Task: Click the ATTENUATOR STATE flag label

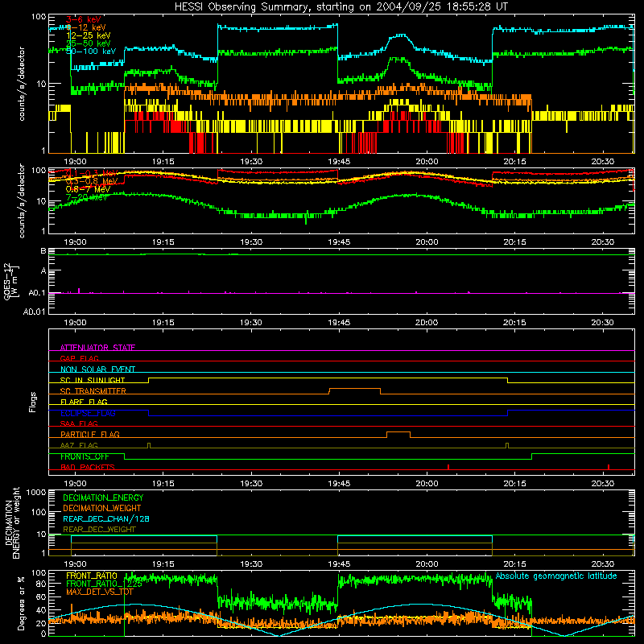Action: click(x=97, y=348)
